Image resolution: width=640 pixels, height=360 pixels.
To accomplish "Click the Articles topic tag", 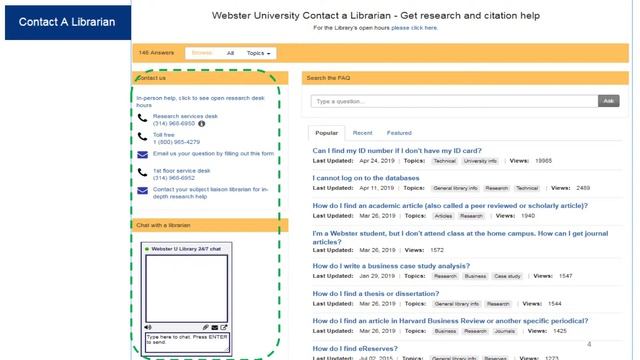I will pyautogui.click(x=443, y=216).
